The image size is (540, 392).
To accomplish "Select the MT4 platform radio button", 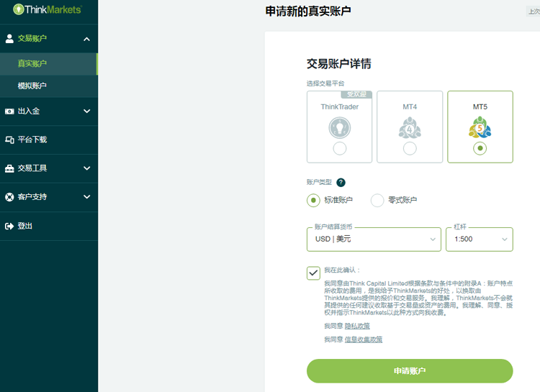I will [x=410, y=148].
